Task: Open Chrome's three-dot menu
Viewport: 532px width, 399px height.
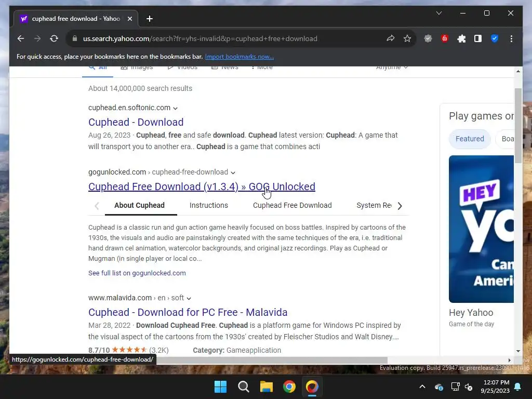Action: coord(511,38)
